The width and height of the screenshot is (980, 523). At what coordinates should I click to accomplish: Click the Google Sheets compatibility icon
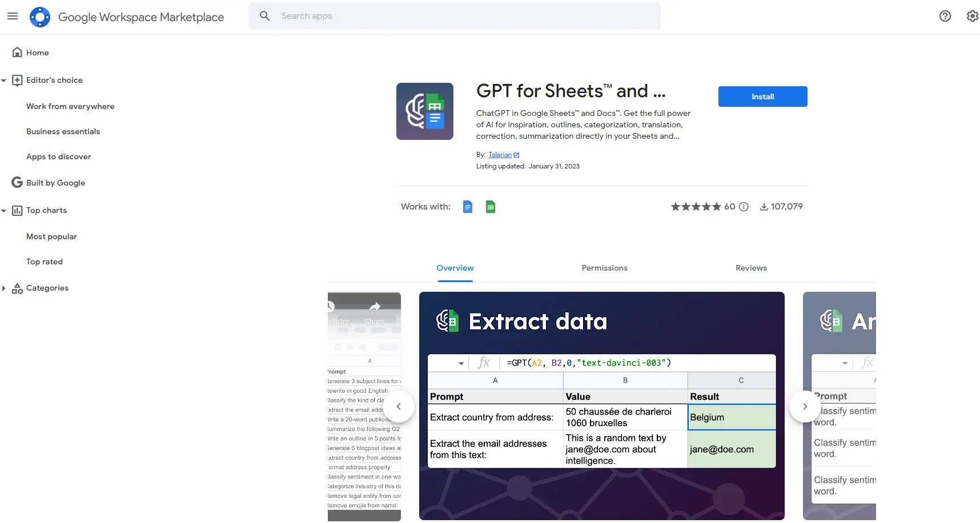[490, 207]
